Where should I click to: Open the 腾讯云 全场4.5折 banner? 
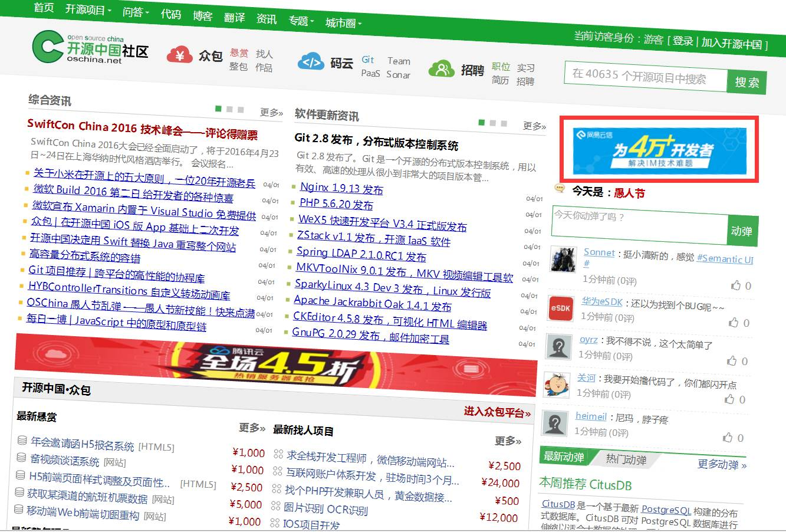(276, 366)
